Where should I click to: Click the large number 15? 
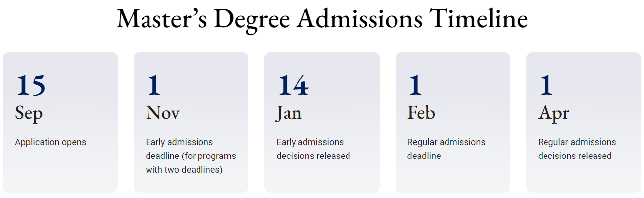pos(31,85)
